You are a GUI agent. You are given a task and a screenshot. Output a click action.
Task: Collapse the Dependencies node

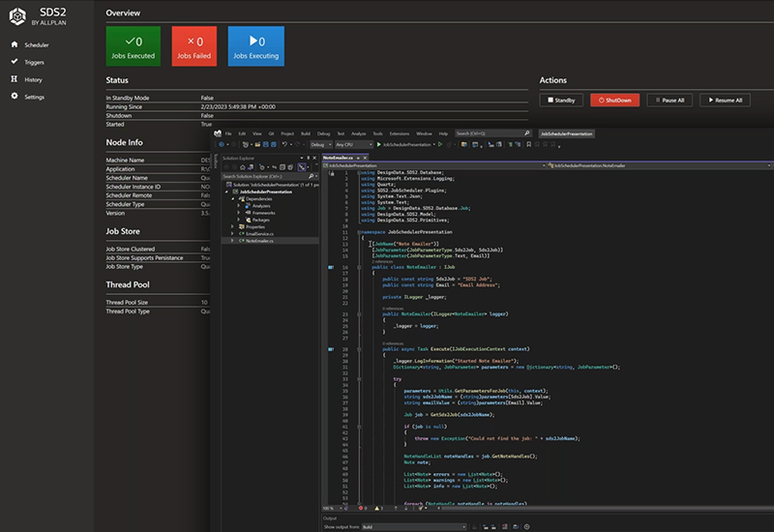[233, 199]
